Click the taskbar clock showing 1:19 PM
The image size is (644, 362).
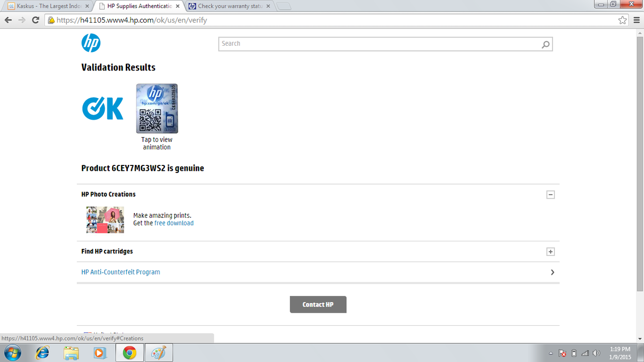620,353
